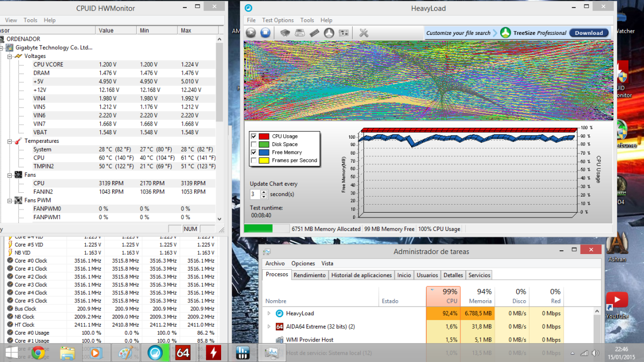The height and width of the screenshot is (362, 644).
Task: Switch to HeavyLoad via taskbar icon
Action: [155, 353]
